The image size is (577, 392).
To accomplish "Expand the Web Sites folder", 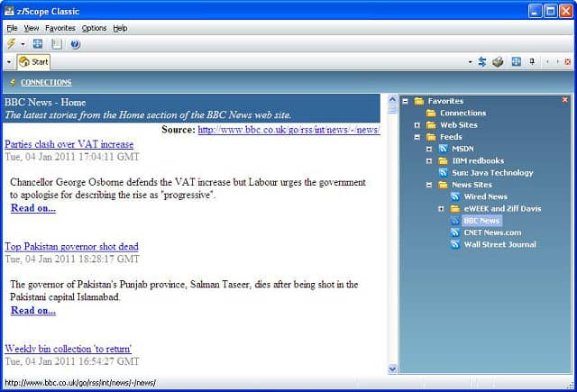I will coord(417,125).
